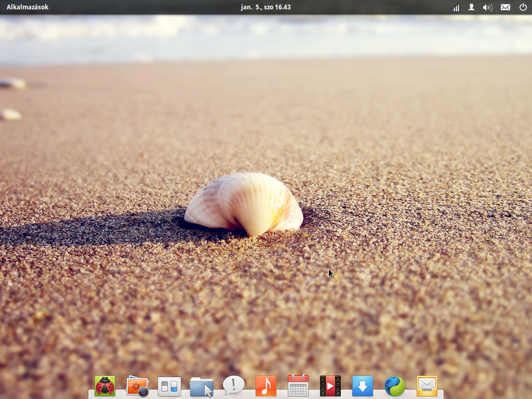Click the power session button in panel
This screenshot has height=399, width=532.
click(x=523, y=7)
